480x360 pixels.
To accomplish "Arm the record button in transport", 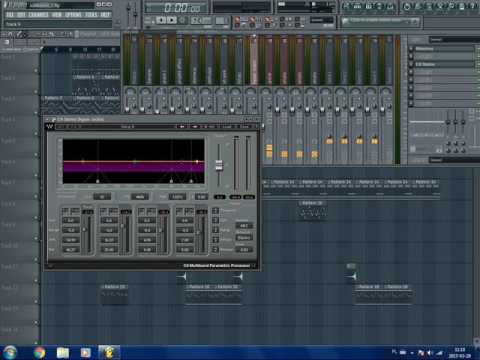I will [x=182, y=20].
